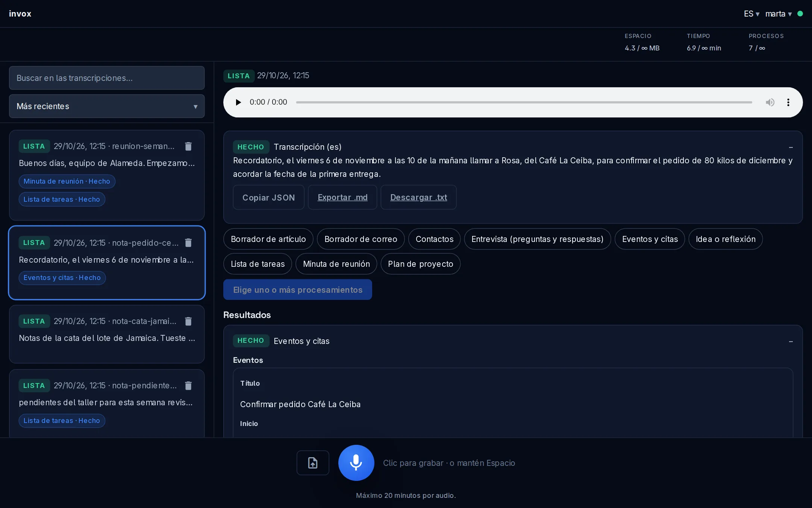
Task: Click Copiar JSON button
Action: pyautogui.click(x=268, y=197)
